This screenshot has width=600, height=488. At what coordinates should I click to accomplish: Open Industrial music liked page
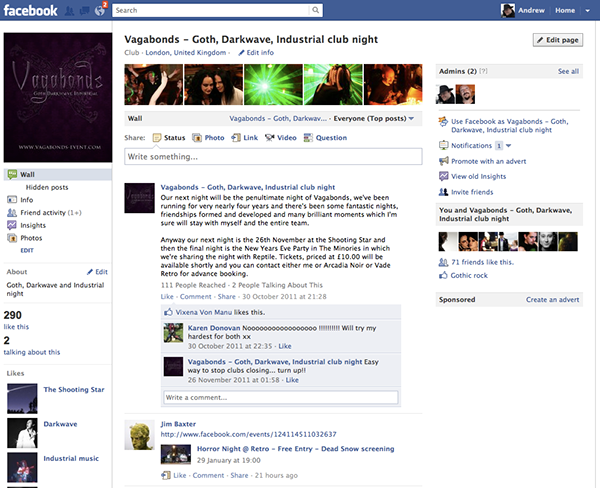point(71,459)
